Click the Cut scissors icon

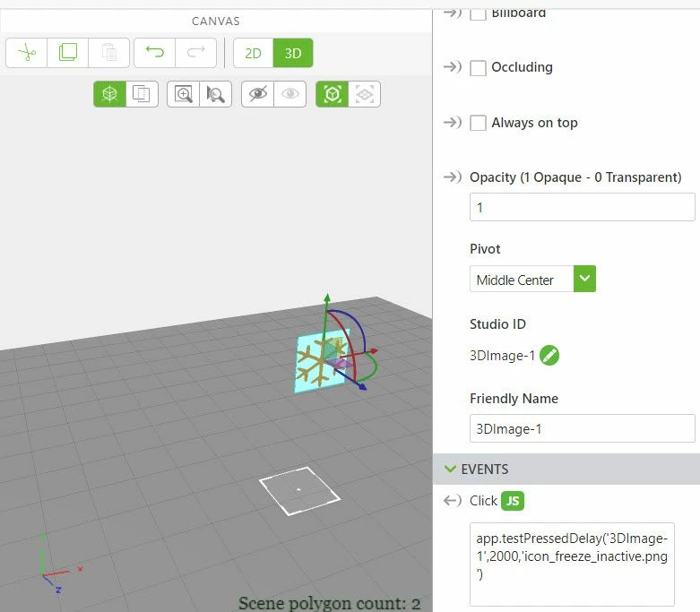point(26,53)
